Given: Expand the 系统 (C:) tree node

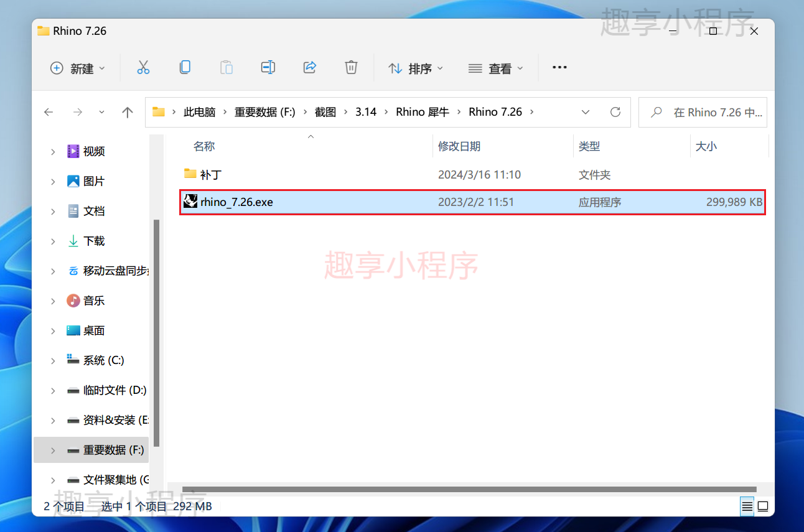Looking at the screenshot, I should pos(53,360).
